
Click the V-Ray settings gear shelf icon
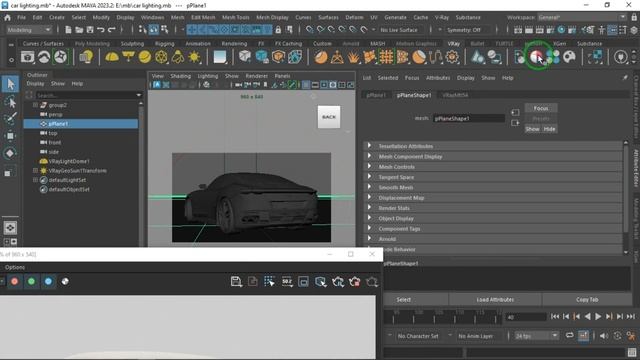(x=452, y=57)
